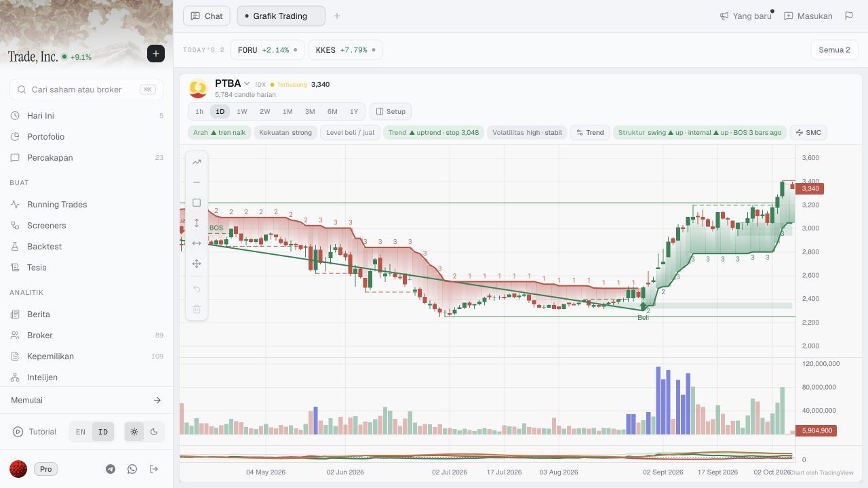The image size is (868, 488).
Task: Choose the 1W timeframe
Action: (x=242, y=112)
